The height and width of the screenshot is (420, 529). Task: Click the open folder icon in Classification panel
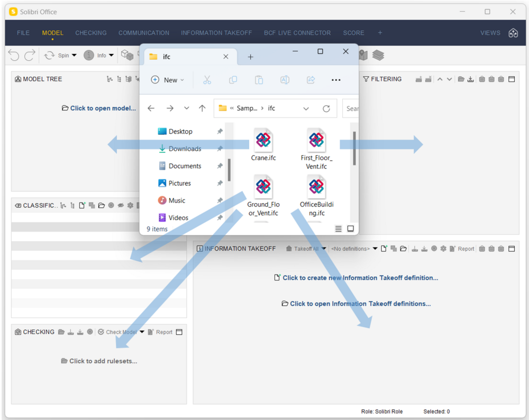click(101, 205)
